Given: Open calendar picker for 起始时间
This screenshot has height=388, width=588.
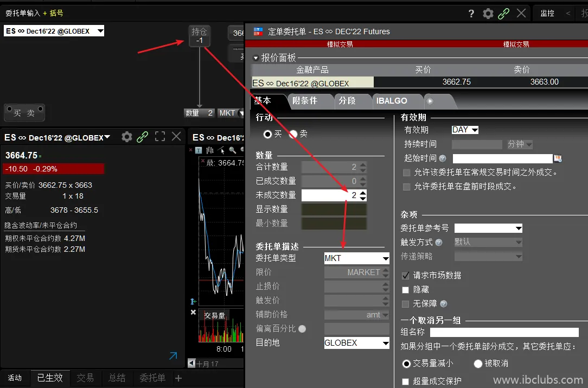Looking at the screenshot, I should coord(557,158).
